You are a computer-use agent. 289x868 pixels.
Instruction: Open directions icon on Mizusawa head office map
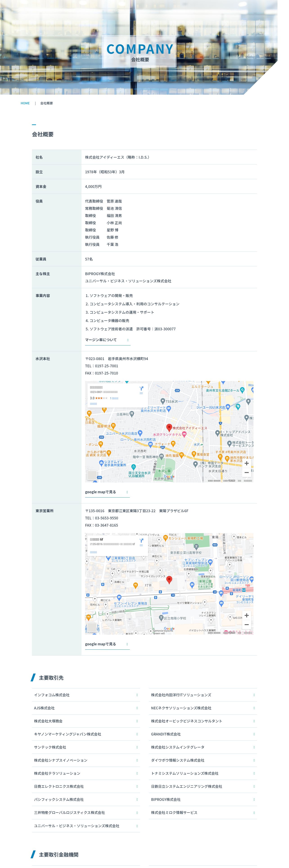click(141, 388)
